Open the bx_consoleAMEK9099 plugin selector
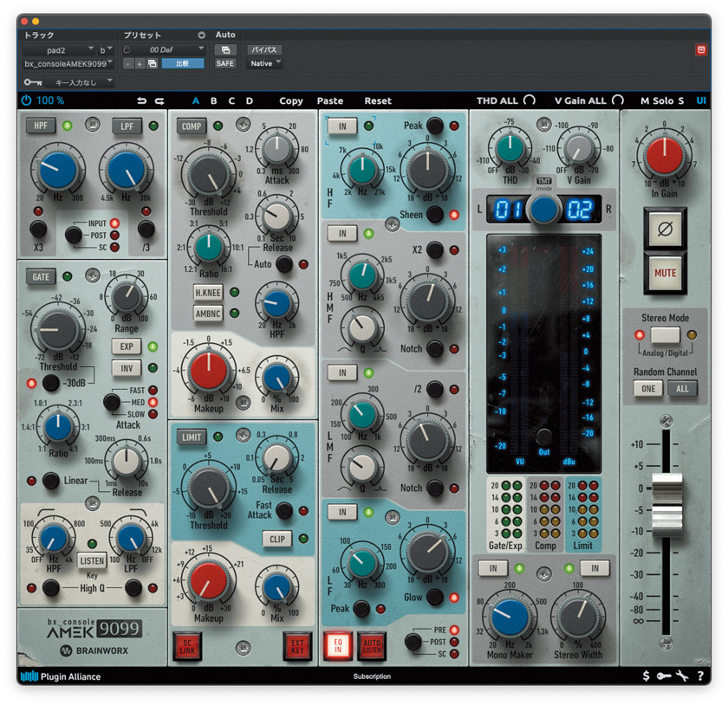 click(x=68, y=63)
